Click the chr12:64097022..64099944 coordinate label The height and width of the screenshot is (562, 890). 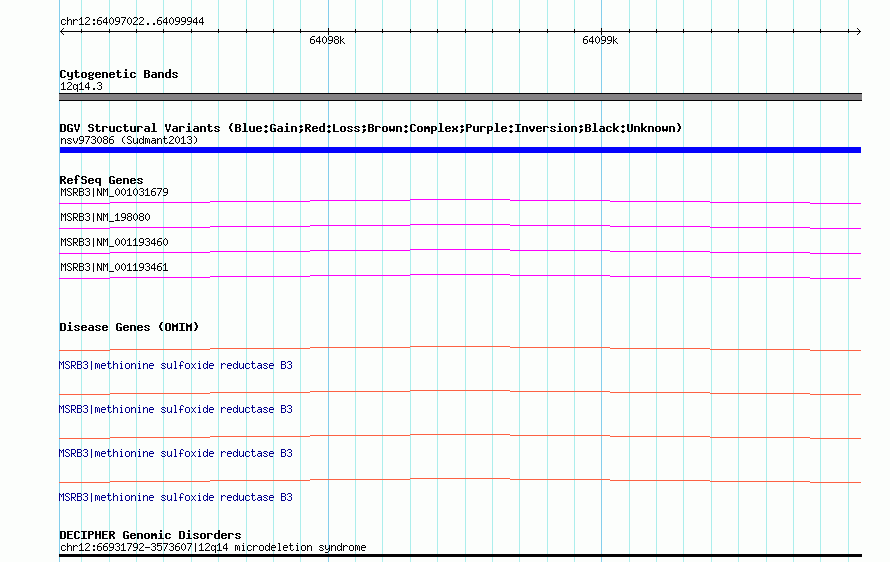[x=132, y=21]
